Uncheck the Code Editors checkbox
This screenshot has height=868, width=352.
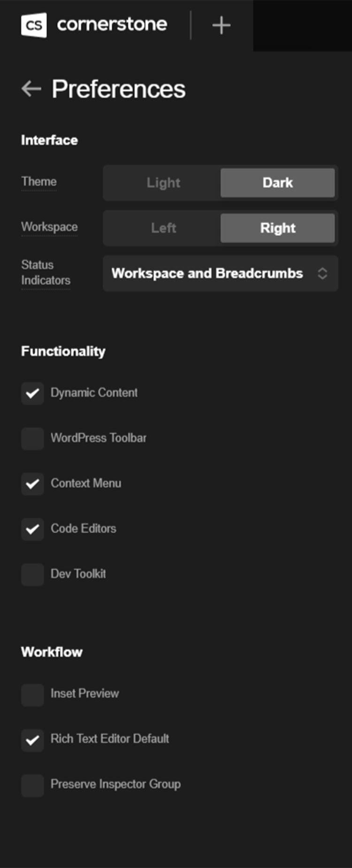(32, 529)
